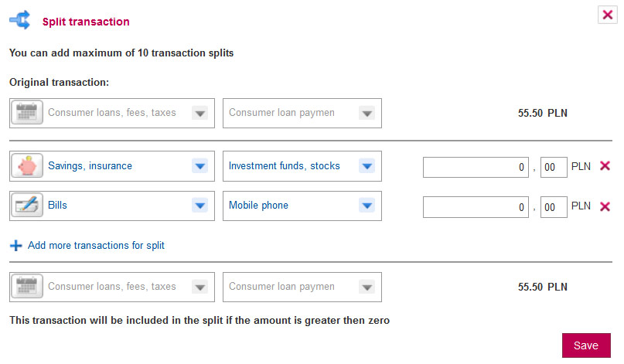Open the Savings, insurance category dropdown
The height and width of the screenshot is (364, 624).
199,166
